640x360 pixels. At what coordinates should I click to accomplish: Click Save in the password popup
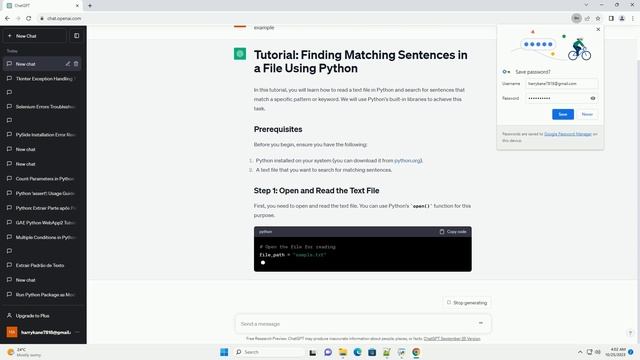pos(563,114)
